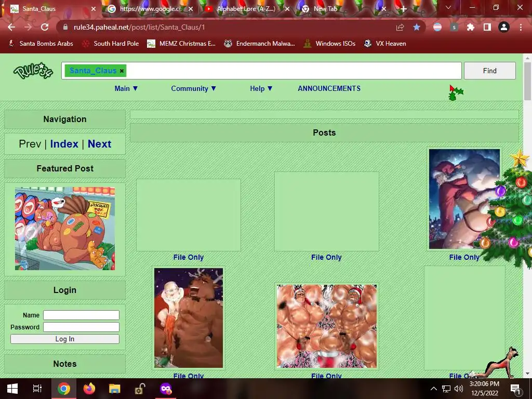The height and width of the screenshot is (399, 532).
Task: Click the Find button
Action: point(489,71)
